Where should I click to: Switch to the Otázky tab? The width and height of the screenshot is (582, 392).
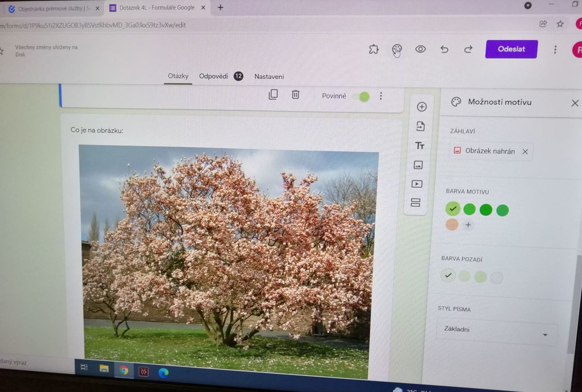(178, 76)
